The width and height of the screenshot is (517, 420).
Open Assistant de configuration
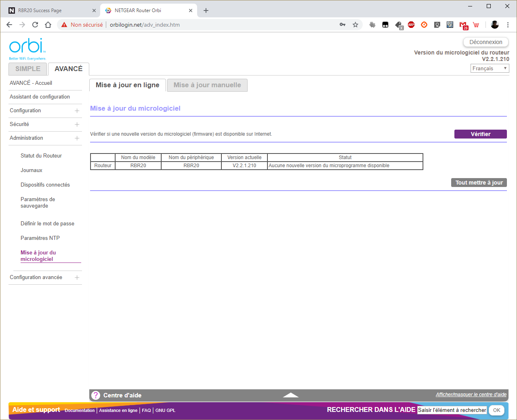pyautogui.click(x=40, y=97)
